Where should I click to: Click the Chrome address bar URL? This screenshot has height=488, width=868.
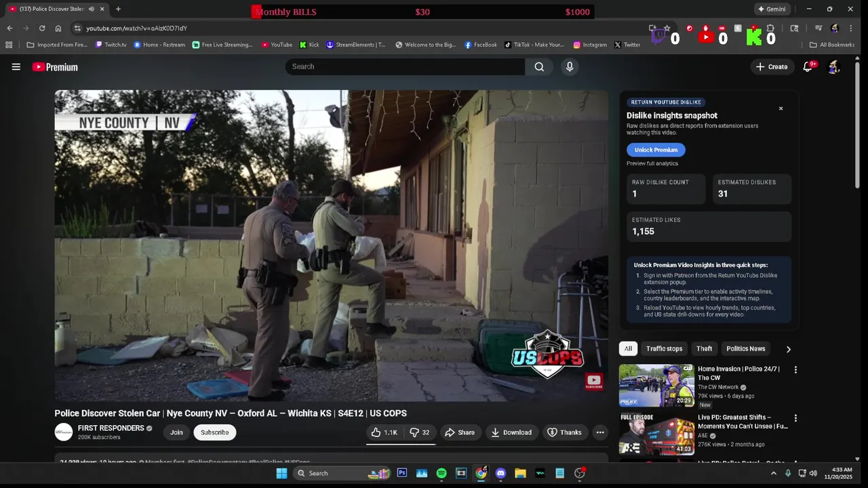click(x=136, y=28)
